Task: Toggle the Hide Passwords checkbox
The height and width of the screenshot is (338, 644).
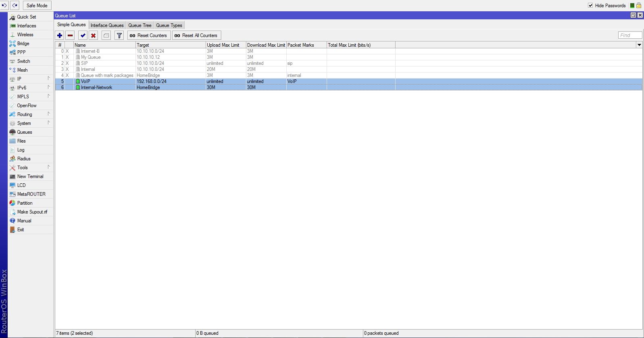Action: (x=590, y=5)
